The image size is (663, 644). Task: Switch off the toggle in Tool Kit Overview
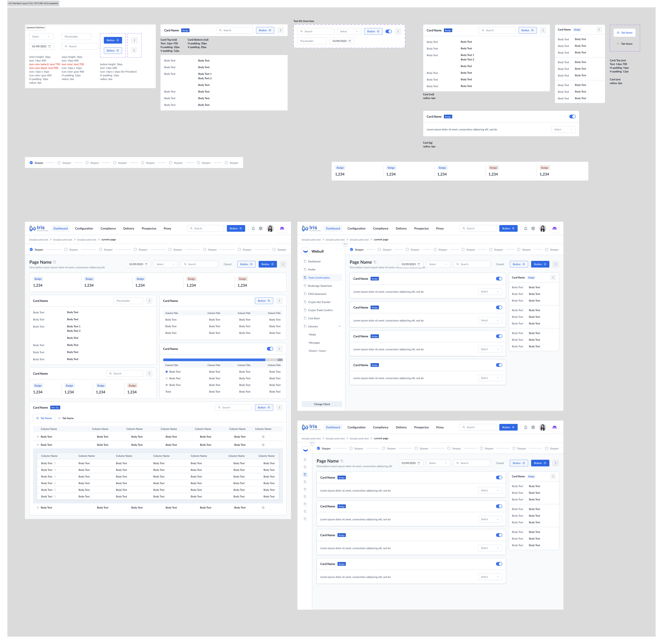coord(388,31)
